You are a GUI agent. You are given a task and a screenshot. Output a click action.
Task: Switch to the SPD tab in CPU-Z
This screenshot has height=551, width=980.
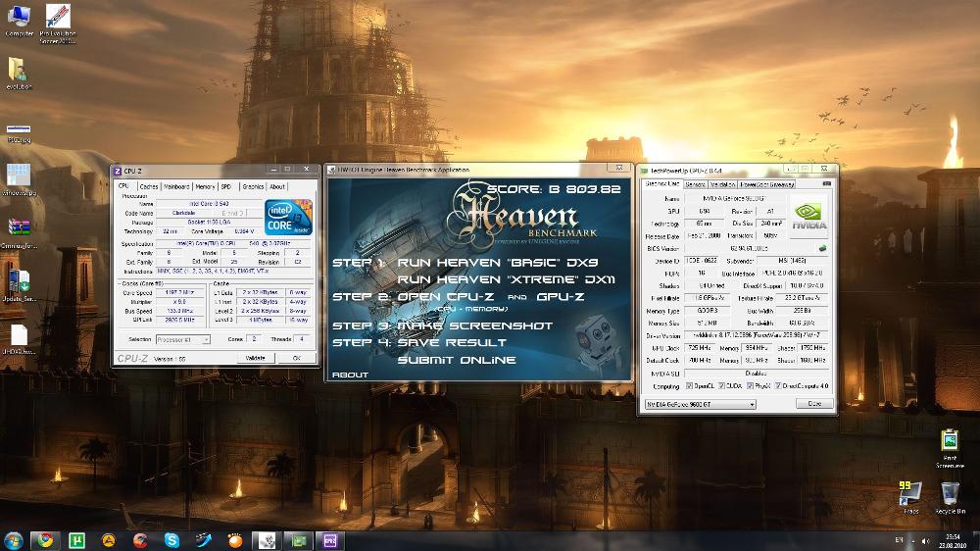(226, 186)
